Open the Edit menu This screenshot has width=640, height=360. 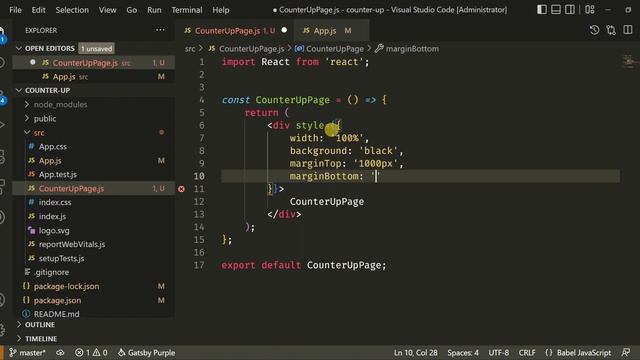click(x=38, y=10)
